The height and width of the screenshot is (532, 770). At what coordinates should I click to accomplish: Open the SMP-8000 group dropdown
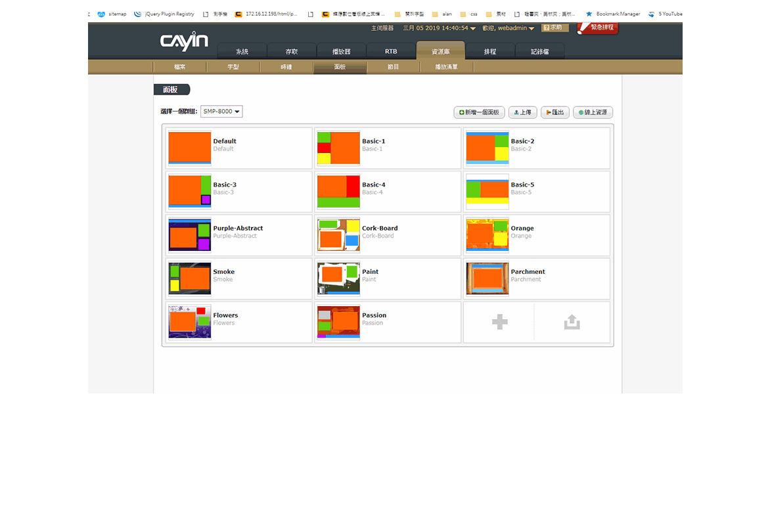tap(221, 112)
